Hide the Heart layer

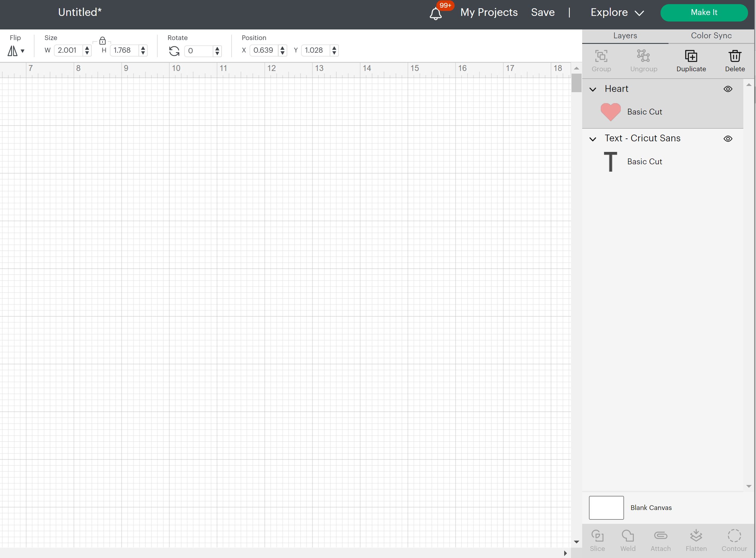[728, 89]
